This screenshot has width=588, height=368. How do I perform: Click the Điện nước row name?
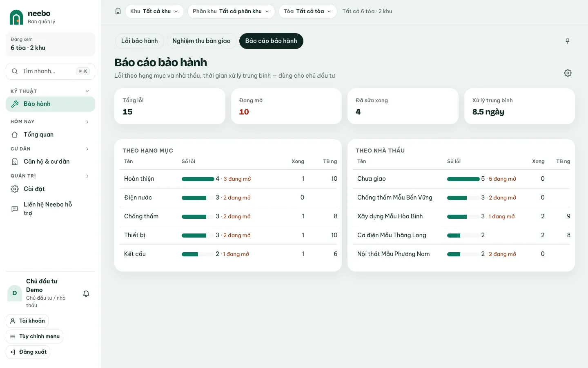coord(138,197)
